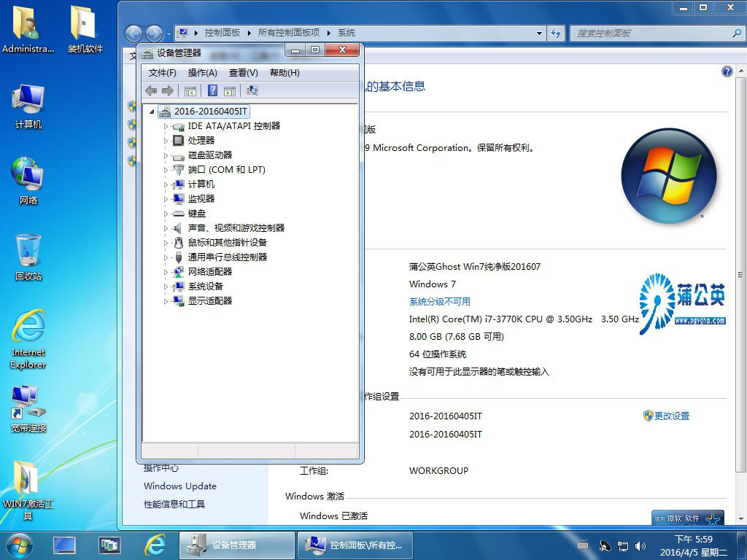Collapse the 2016-20160405IT root node
Screen dimensions: 747x560
pos(152,112)
